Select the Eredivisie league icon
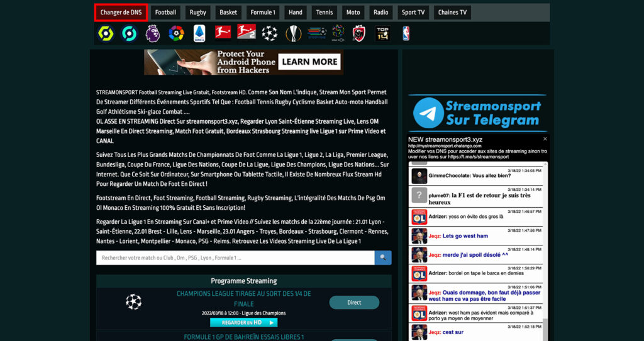Screen dimensions: 644x341 point(317,33)
